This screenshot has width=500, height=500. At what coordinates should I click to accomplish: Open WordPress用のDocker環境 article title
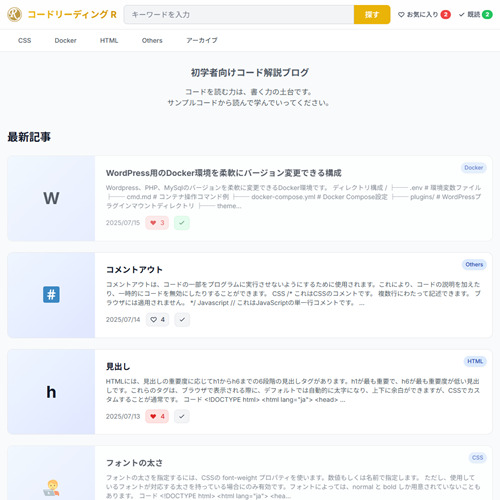(224, 173)
